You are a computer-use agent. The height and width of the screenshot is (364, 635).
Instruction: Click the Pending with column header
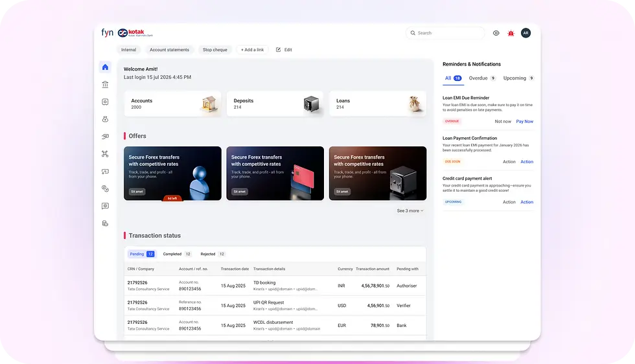(x=408, y=269)
